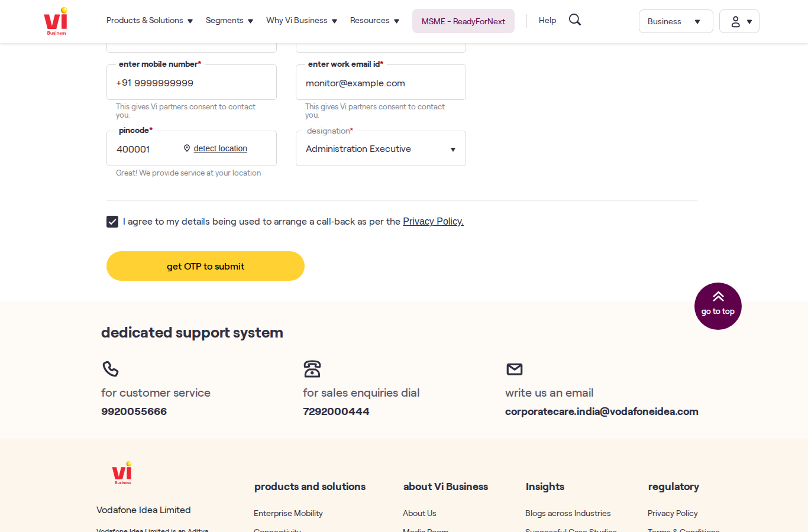Open the designation dropdown
The width and height of the screenshot is (808, 532).
click(381, 149)
